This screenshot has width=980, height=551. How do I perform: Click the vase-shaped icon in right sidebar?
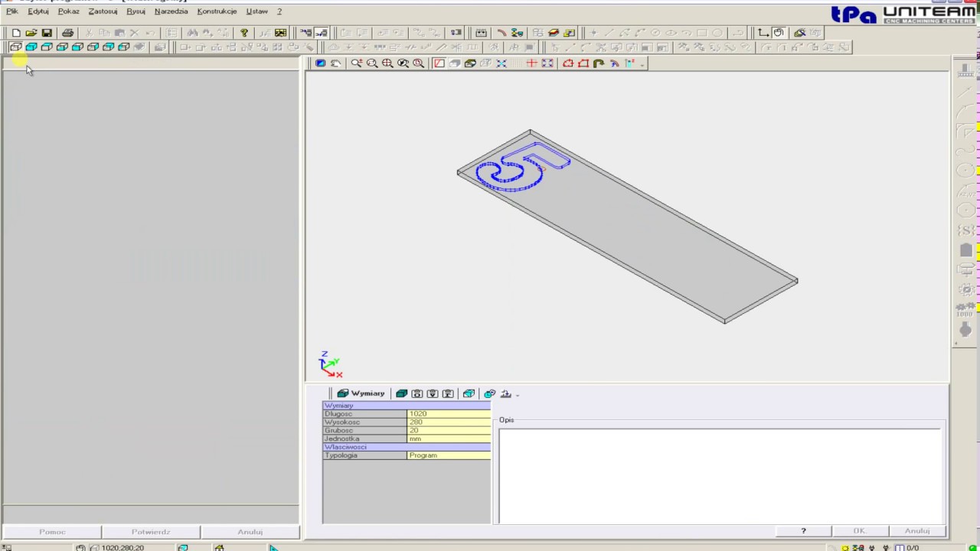tap(966, 329)
